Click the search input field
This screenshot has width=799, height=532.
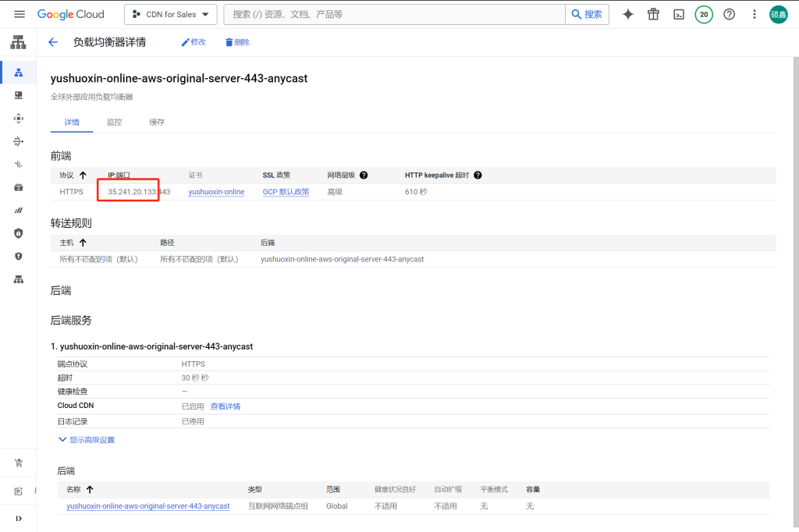(394, 14)
